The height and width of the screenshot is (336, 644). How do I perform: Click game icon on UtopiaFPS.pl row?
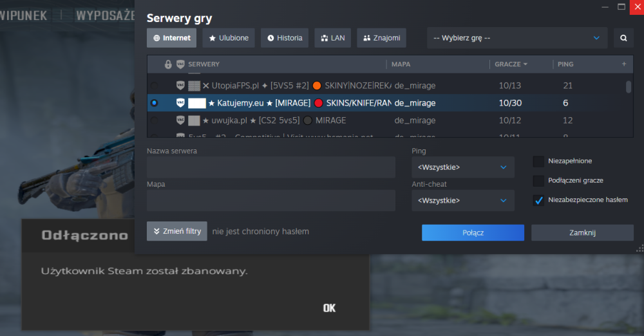coord(194,86)
